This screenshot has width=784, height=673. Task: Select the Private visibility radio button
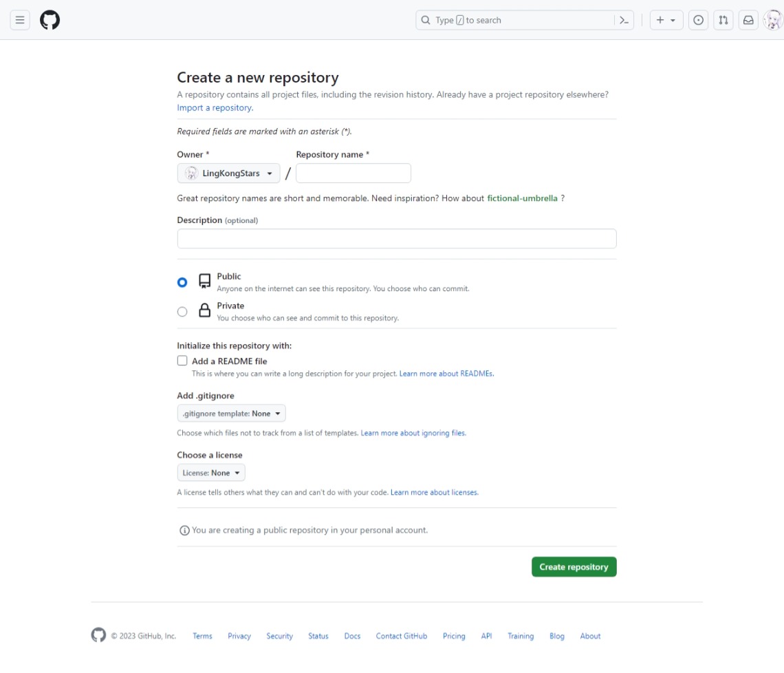point(182,312)
